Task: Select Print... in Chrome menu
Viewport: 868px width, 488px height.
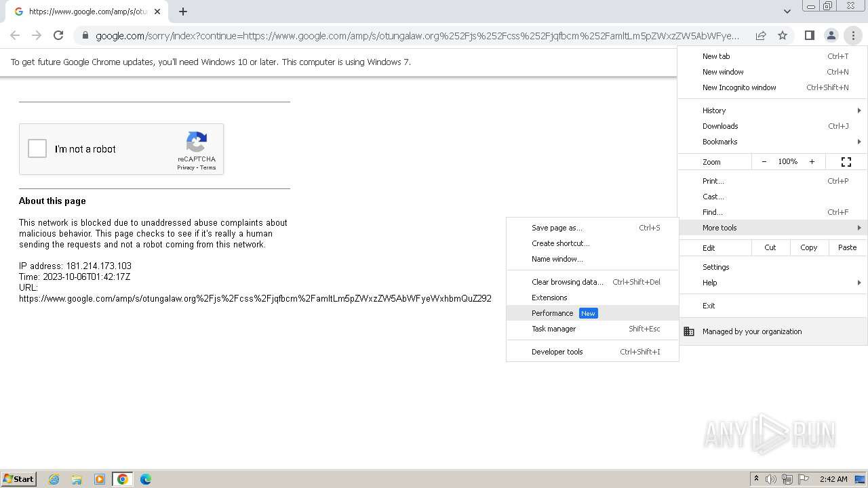Action: pos(772,181)
